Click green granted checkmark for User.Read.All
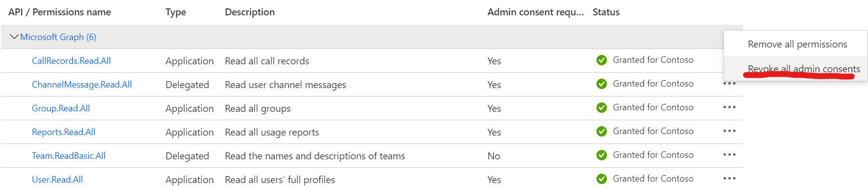This screenshot has height=189, width=868. pos(601,179)
